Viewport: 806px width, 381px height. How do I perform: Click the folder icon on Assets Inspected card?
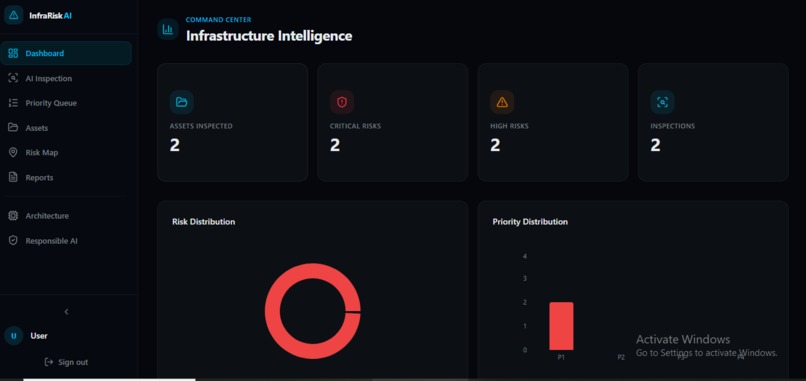[181, 102]
